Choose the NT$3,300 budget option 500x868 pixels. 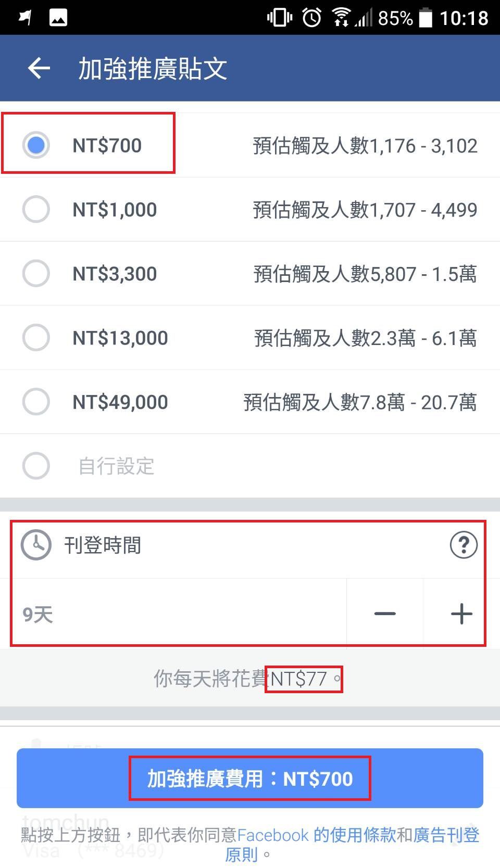[x=36, y=273]
